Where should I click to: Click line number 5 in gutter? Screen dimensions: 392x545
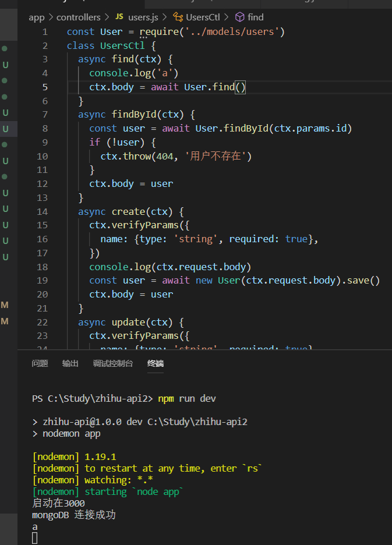pyautogui.click(x=45, y=87)
